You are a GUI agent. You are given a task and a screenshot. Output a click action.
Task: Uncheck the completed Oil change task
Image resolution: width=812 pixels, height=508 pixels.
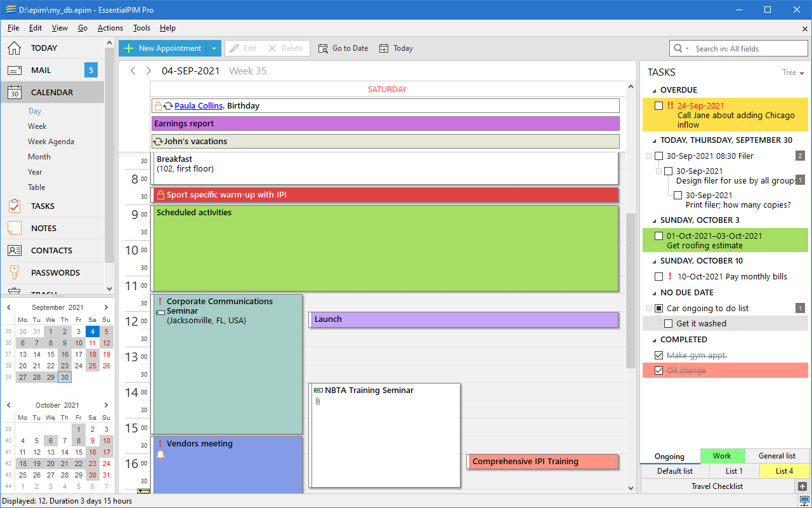[658, 371]
